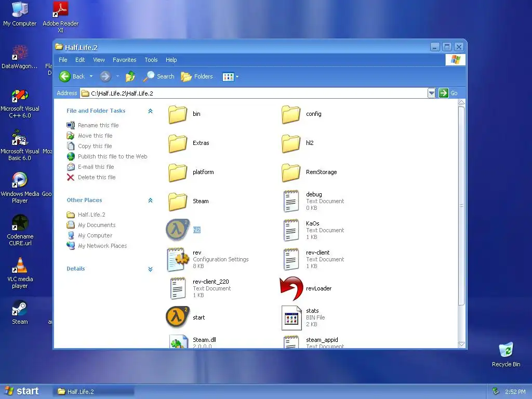This screenshot has width=532, height=399.
Task: Expand the Details panel
Action: (x=150, y=269)
